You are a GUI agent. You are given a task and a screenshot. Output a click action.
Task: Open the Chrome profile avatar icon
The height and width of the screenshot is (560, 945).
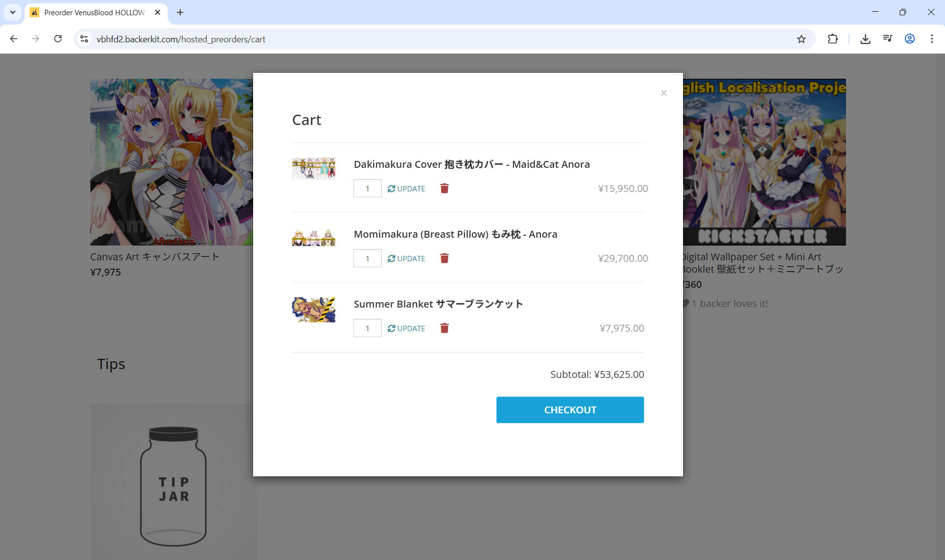(910, 39)
